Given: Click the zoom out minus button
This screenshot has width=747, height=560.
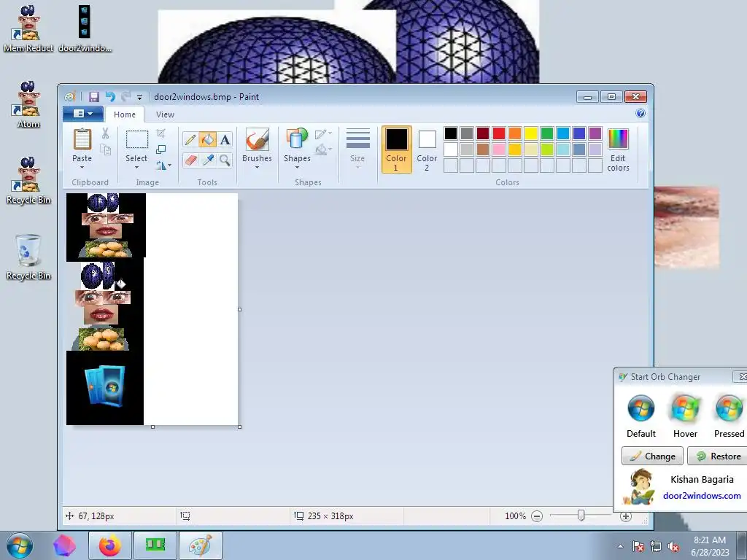Looking at the screenshot, I should point(537,516).
